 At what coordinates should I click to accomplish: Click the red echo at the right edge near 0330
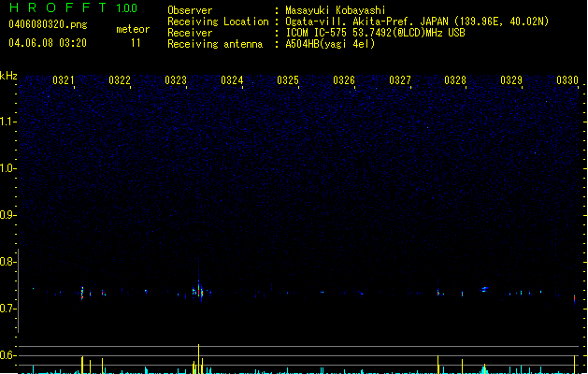click(x=574, y=299)
